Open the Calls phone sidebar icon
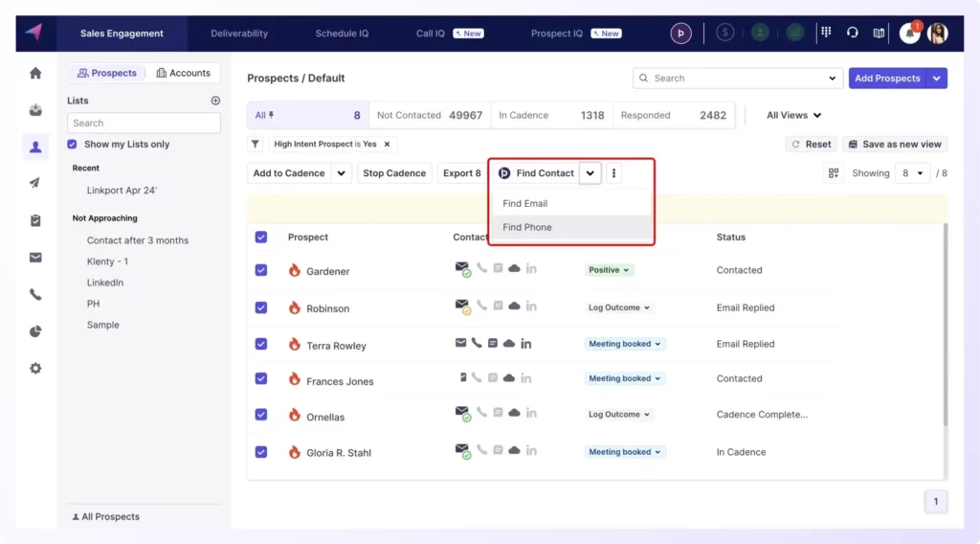 point(35,295)
